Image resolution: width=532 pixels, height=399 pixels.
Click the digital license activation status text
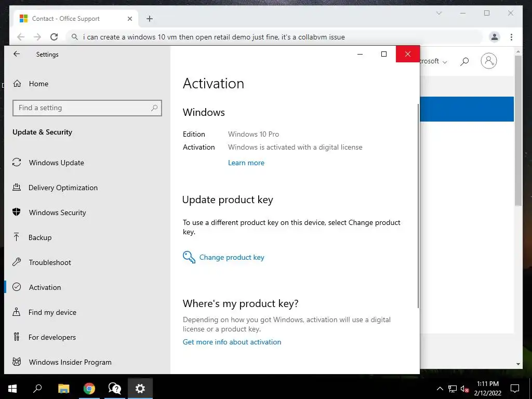point(295,147)
